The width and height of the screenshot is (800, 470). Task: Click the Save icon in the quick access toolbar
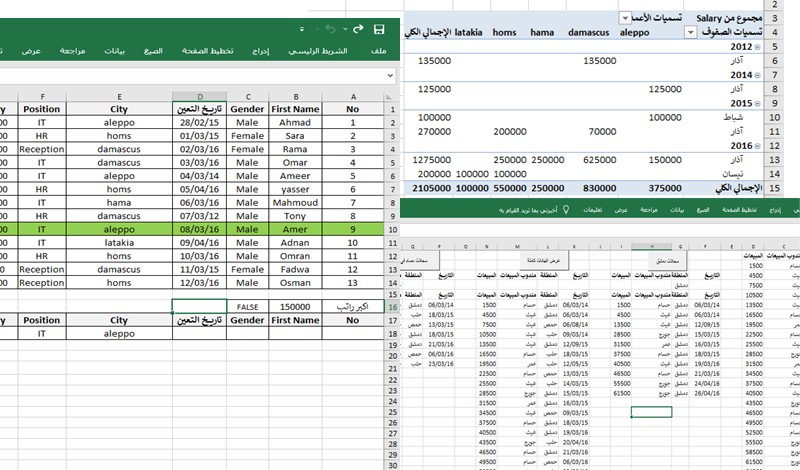coord(379,29)
